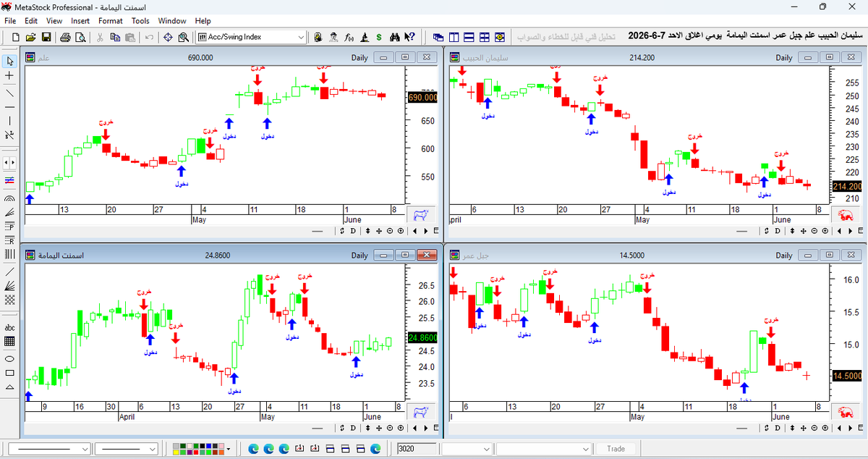Undo the last action via toolbar
Screen dimensions: 868x459
149,37
